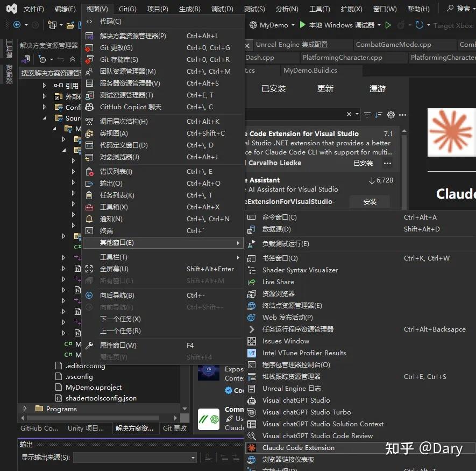Open Claude Code Extension window
This screenshot has height=471, width=476.
360,448
